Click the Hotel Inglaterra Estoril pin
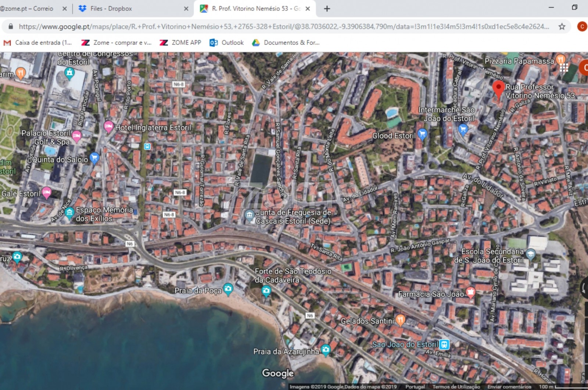This screenshot has height=390, width=588. 108,127
